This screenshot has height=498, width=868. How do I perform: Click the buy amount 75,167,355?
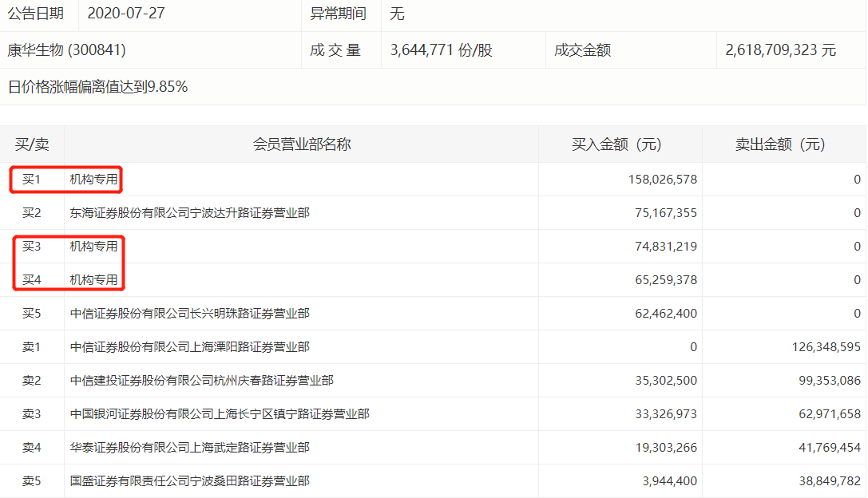[666, 213]
